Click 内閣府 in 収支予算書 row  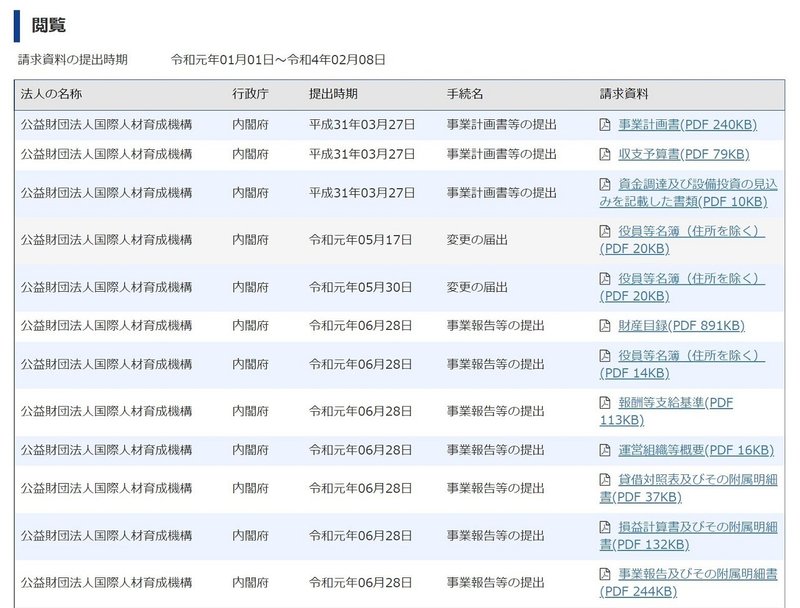[250, 154]
